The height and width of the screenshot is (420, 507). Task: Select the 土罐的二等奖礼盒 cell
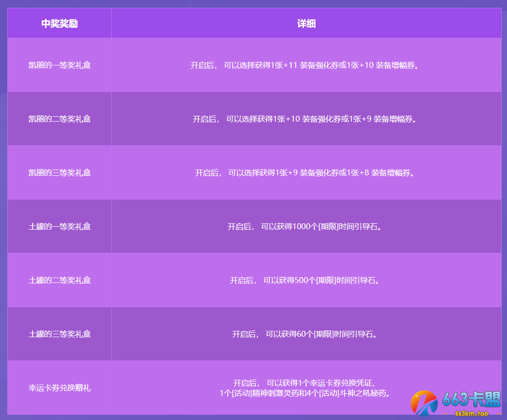pos(60,280)
